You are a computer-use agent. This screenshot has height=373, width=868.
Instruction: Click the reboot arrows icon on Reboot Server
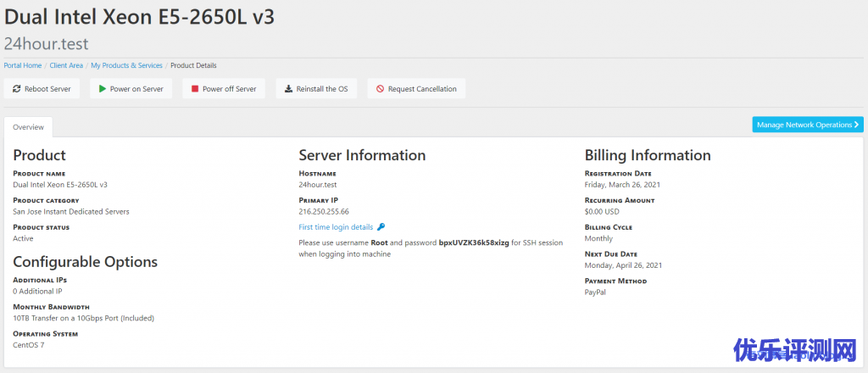(16, 89)
